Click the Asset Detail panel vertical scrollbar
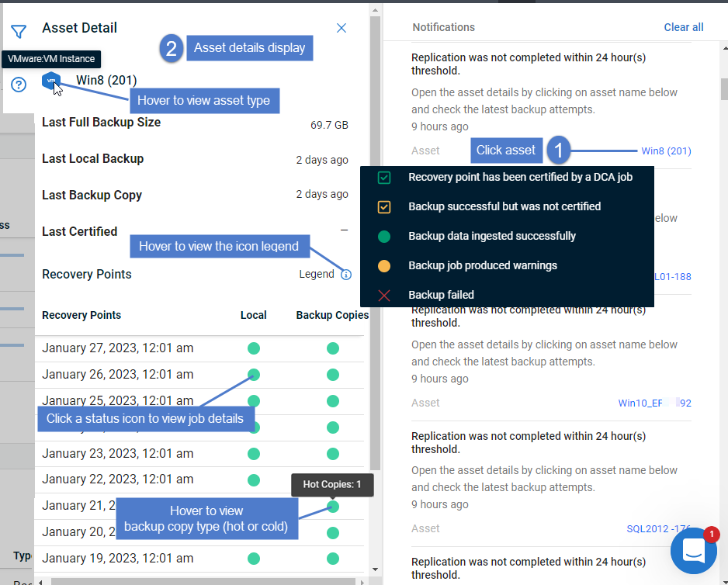 (375, 244)
